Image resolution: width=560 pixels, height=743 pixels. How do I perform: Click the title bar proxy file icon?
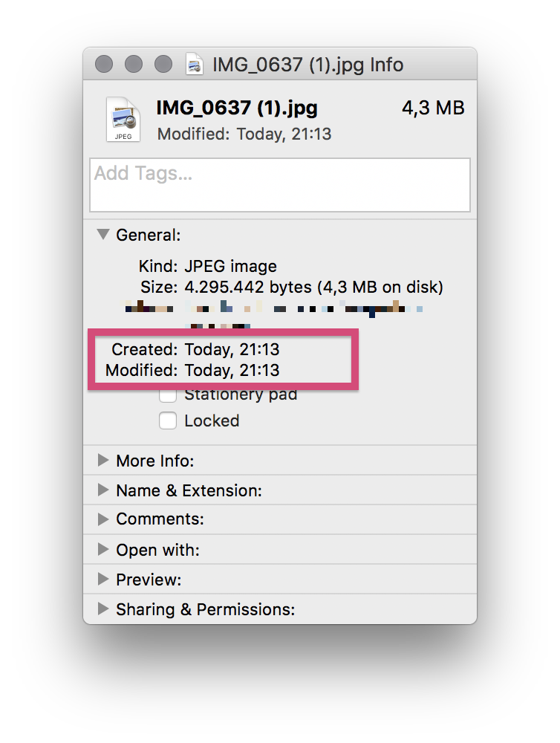tap(195, 65)
